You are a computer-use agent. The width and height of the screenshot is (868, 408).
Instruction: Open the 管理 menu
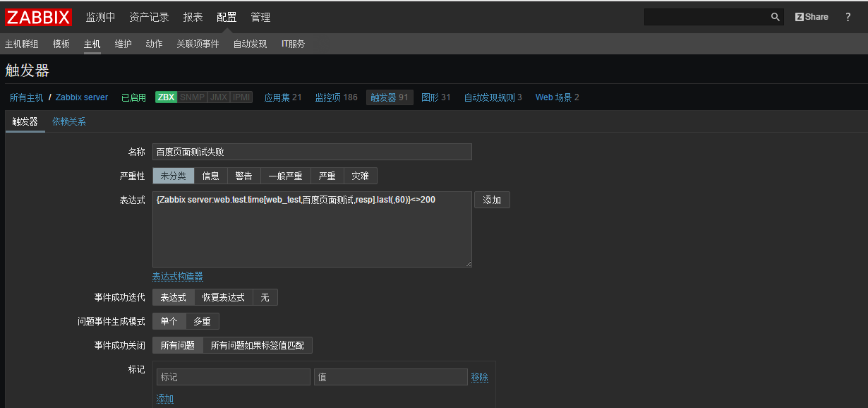point(260,17)
